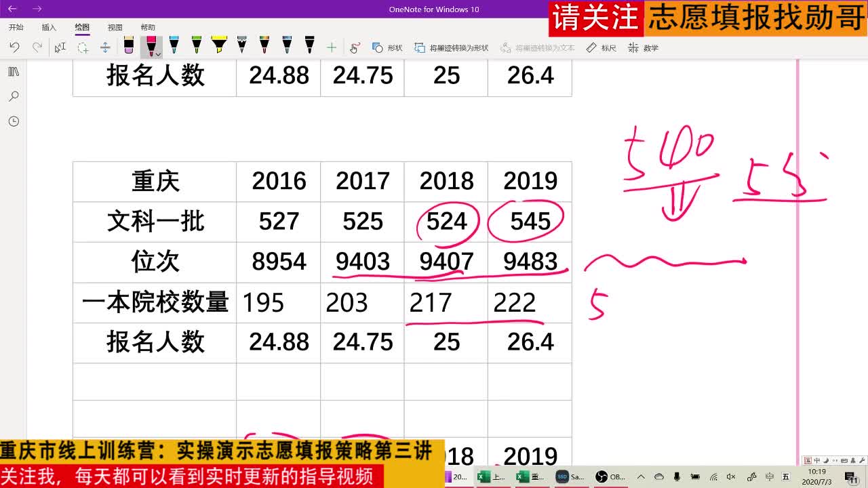Switch to the 视图 tab
Image resolution: width=868 pixels, height=488 pixels.
click(115, 27)
